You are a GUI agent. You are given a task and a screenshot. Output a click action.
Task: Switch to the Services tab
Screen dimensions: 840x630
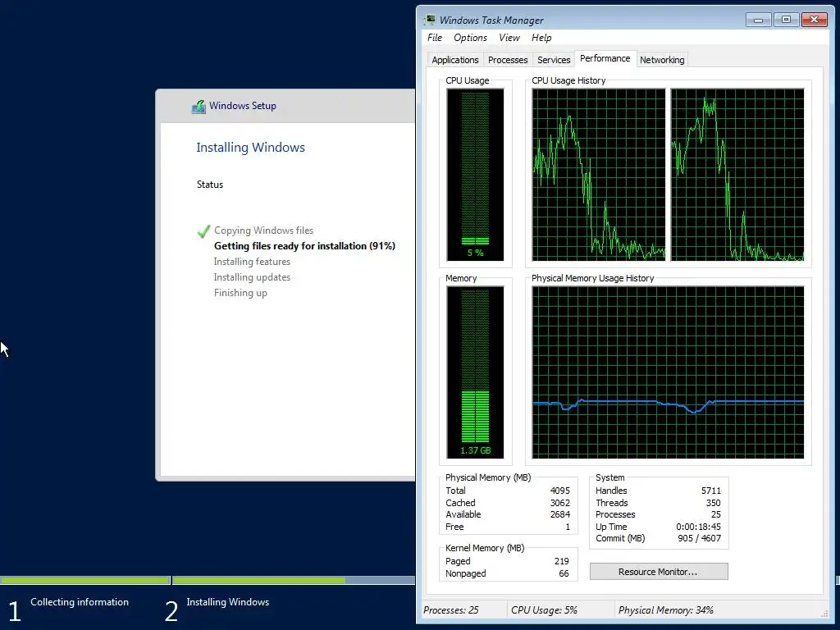(x=554, y=59)
